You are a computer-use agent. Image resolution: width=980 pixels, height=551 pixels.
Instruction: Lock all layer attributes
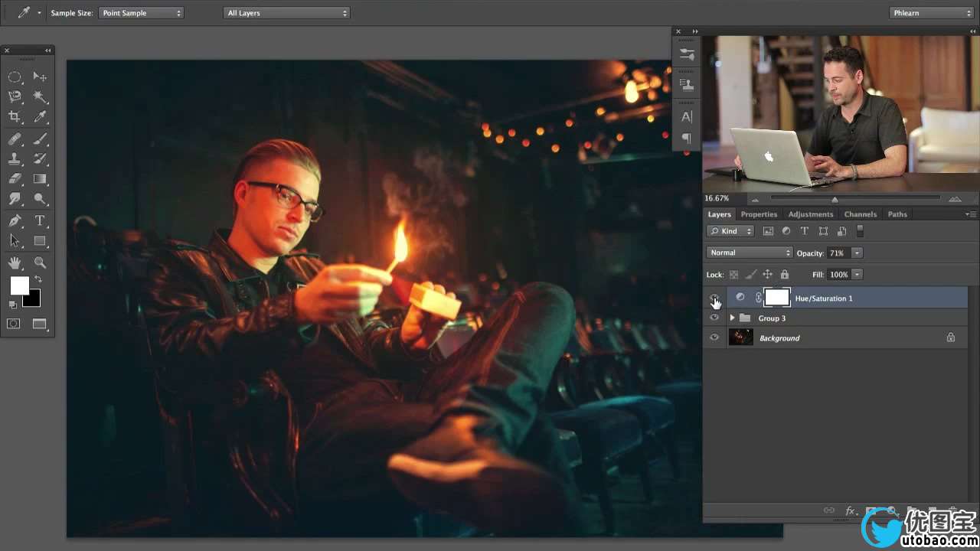click(x=784, y=274)
